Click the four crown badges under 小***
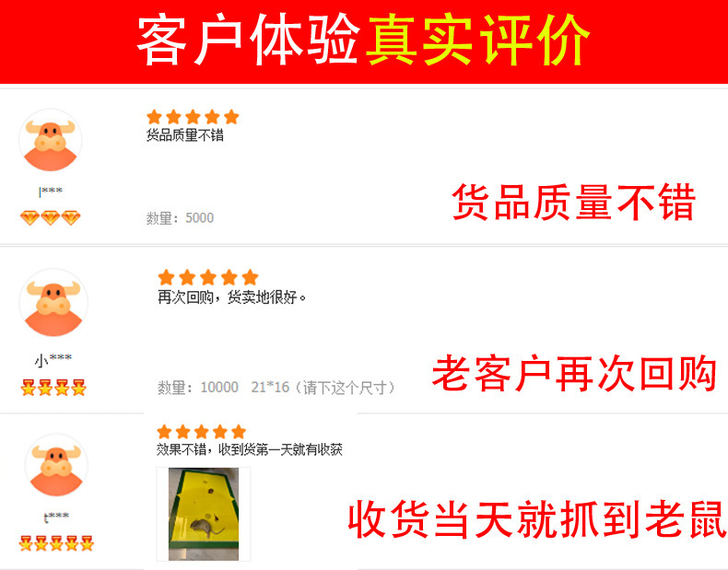 [x=53, y=388]
